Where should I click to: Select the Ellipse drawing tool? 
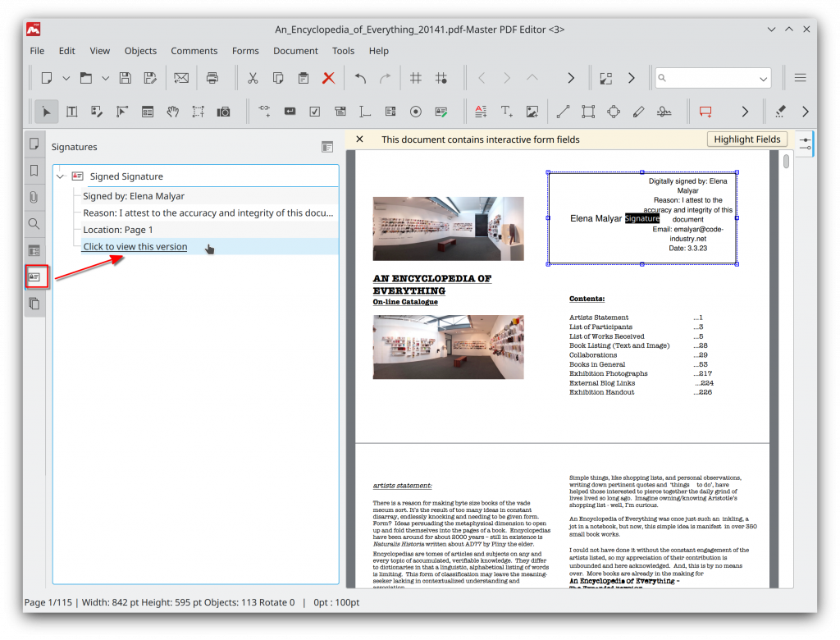pyautogui.click(x=614, y=112)
